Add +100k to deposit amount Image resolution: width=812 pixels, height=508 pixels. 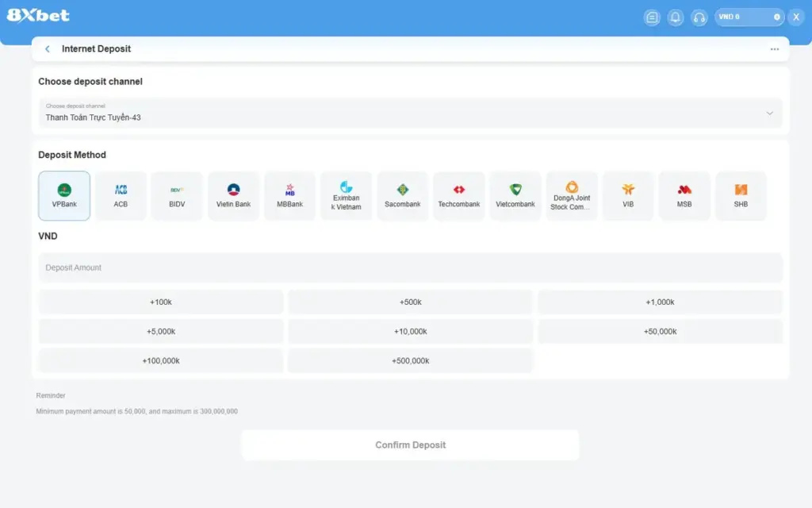161,302
